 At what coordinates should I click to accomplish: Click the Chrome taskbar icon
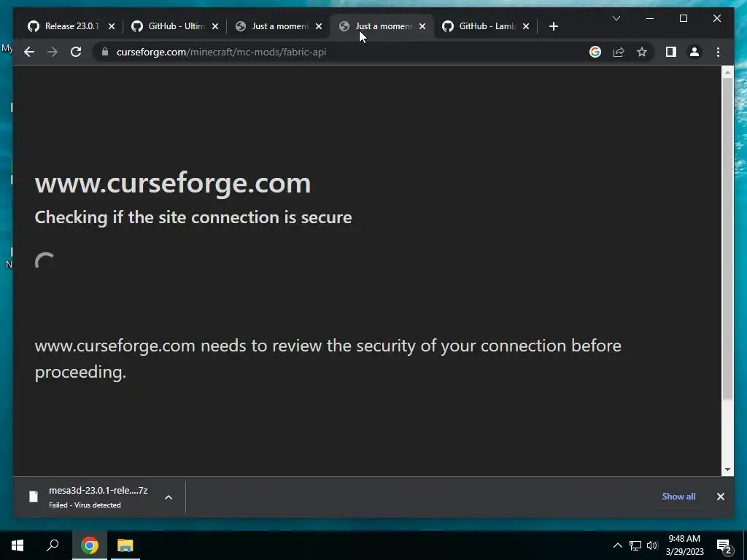pyautogui.click(x=89, y=545)
